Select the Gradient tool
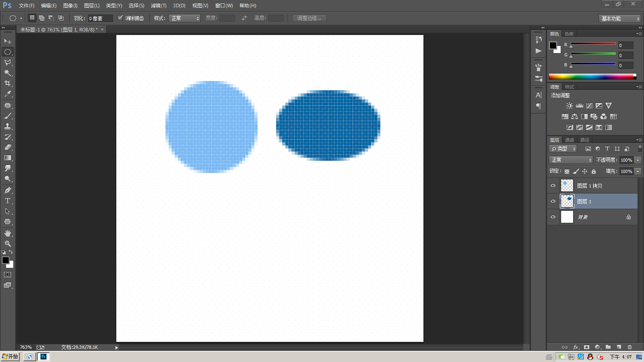Image resolution: width=644 pixels, height=362 pixels. (x=8, y=158)
